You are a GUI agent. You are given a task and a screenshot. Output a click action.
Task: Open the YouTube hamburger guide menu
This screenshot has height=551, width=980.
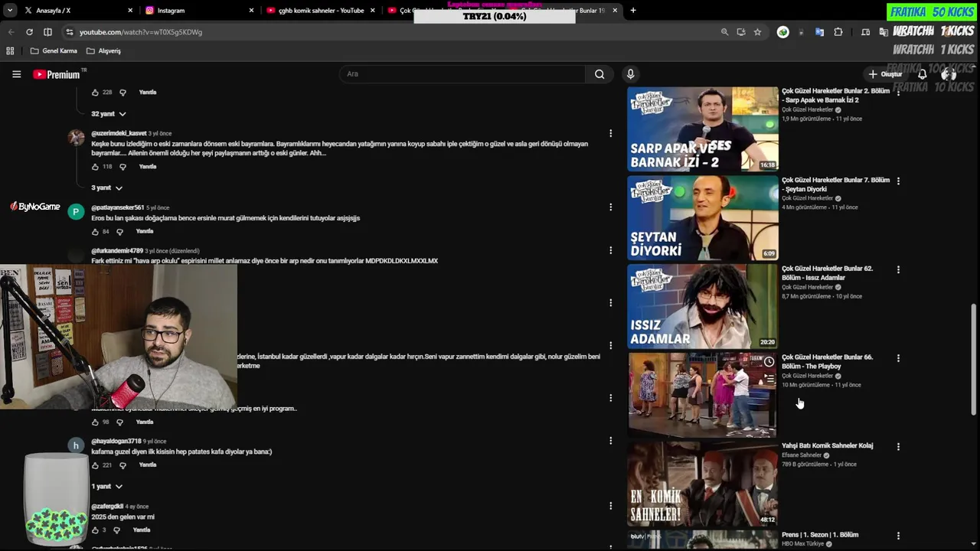[x=16, y=74]
